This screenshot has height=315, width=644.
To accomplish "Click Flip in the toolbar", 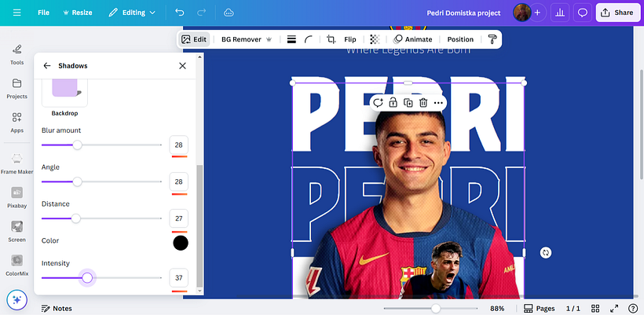I will point(350,39).
